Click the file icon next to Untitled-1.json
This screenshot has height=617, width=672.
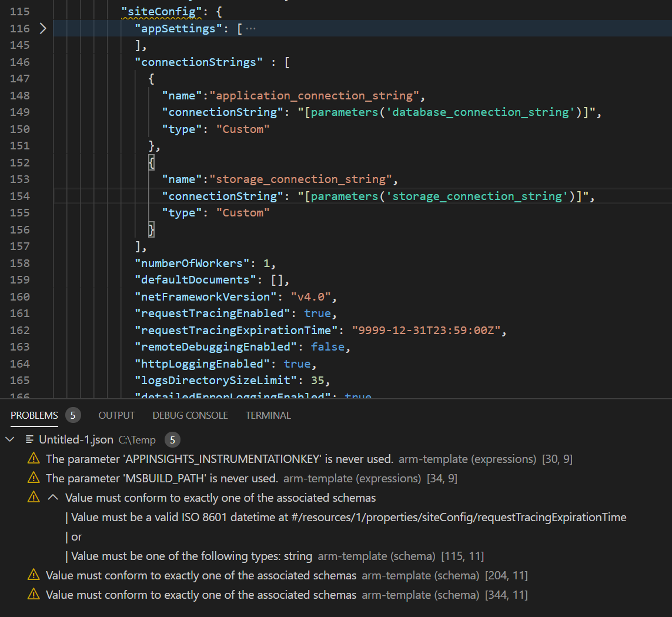(28, 439)
